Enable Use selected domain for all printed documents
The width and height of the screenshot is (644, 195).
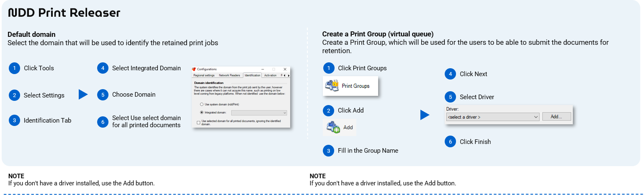(198, 122)
